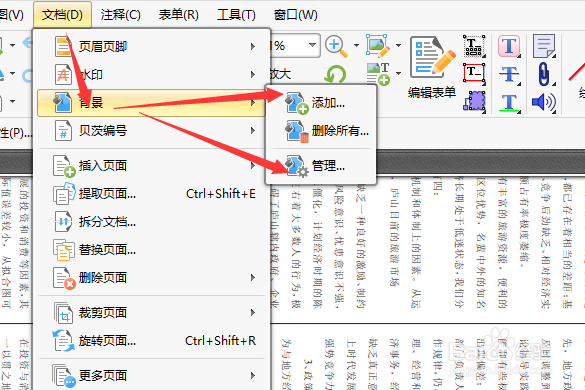Click the crop page icon
The height and width of the screenshot is (390, 585).
point(63,313)
